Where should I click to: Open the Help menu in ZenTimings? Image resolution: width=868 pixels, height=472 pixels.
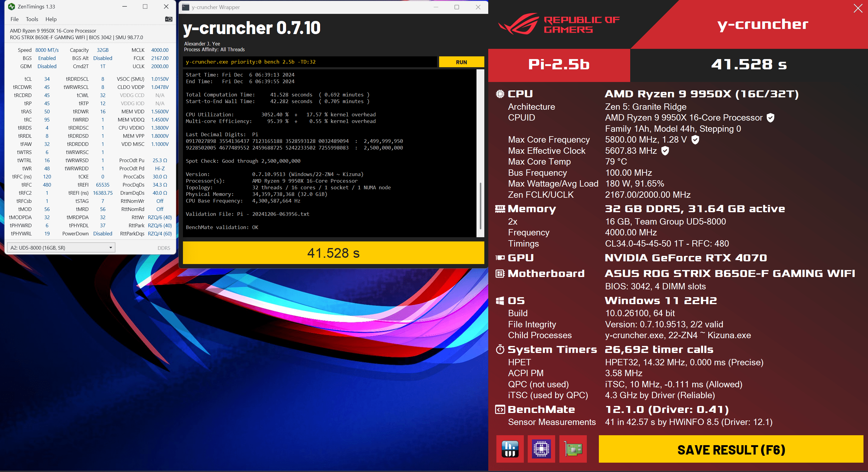click(51, 19)
